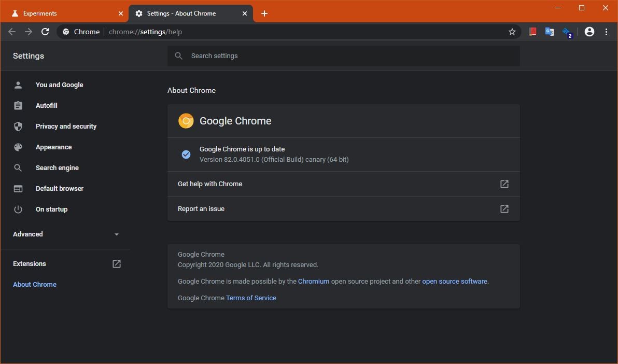Go to Privacy and security
The height and width of the screenshot is (364, 618).
coord(66,127)
